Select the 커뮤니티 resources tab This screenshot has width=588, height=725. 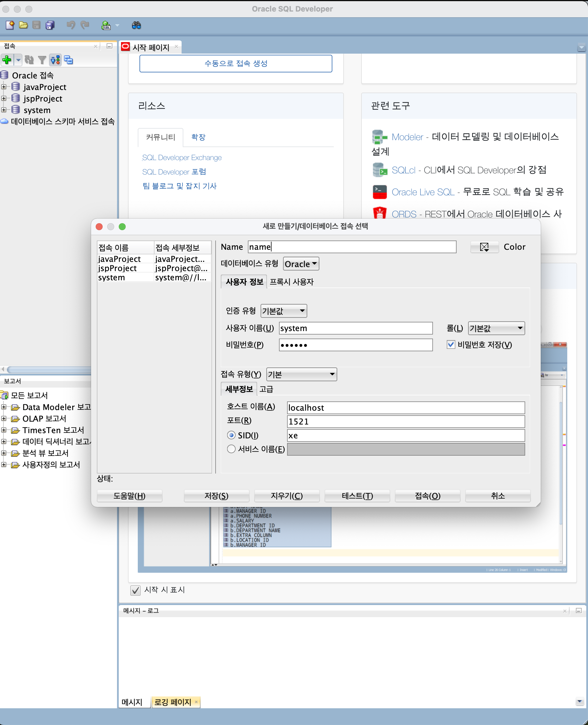(161, 137)
